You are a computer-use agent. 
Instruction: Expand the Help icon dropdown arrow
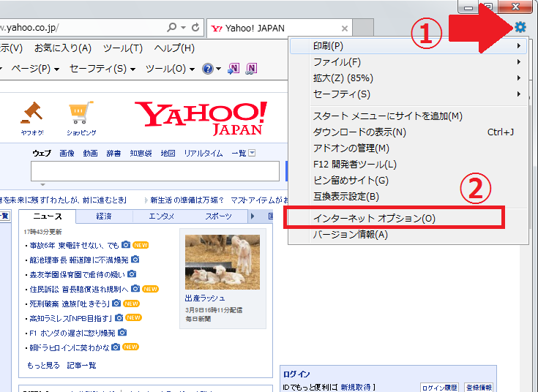pos(218,69)
